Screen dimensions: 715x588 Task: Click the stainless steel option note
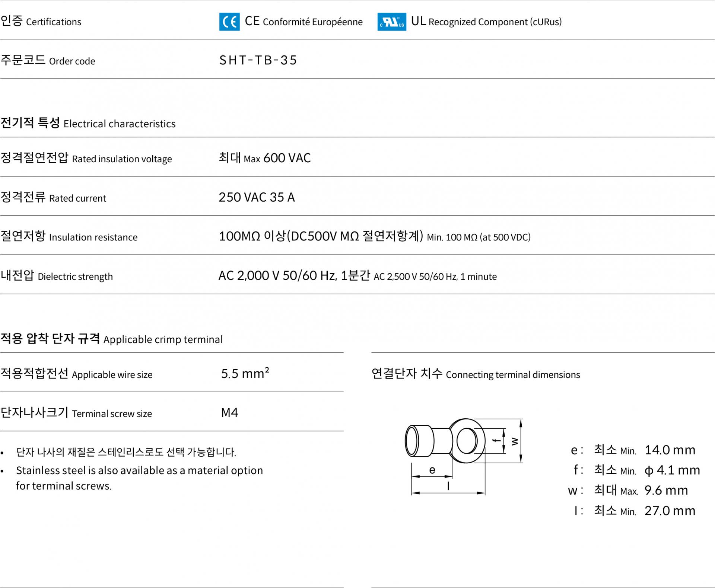pyautogui.click(x=139, y=478)
